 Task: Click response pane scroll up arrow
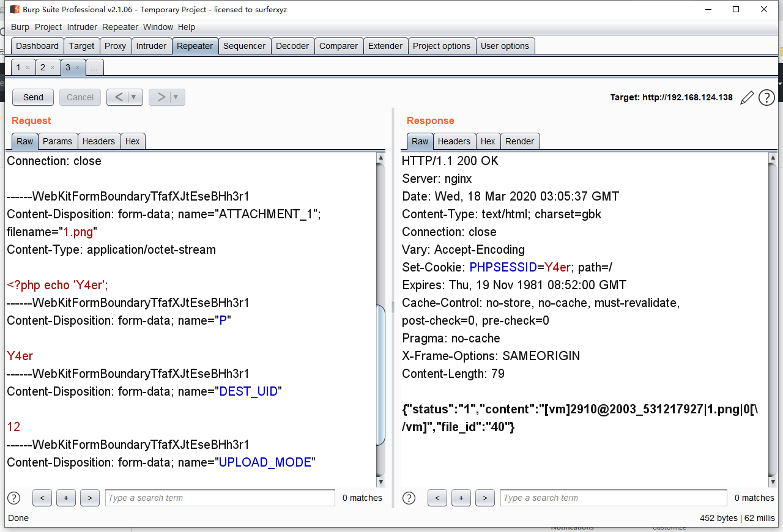pyautogui.click(x=772, y=158)
